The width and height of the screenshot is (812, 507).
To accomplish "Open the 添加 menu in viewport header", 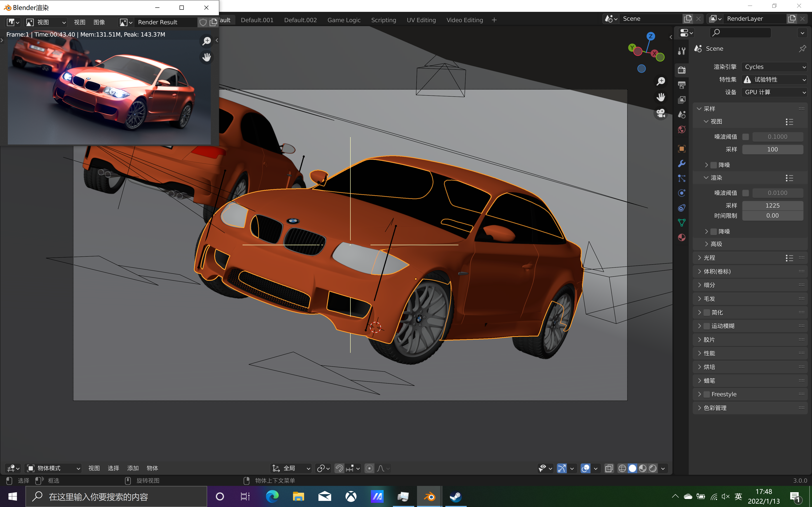I will click(x=133, y=468).
